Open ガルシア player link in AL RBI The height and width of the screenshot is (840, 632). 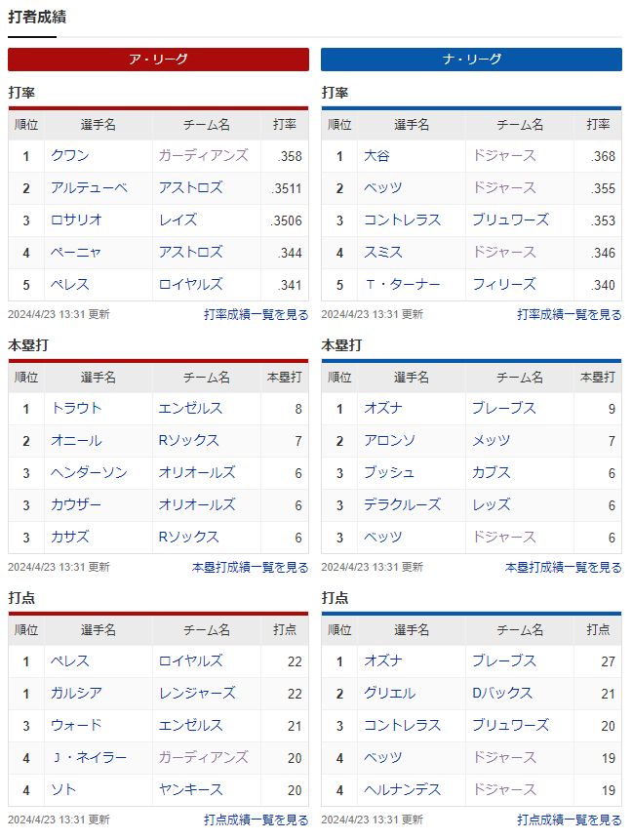tap(76, 694)
